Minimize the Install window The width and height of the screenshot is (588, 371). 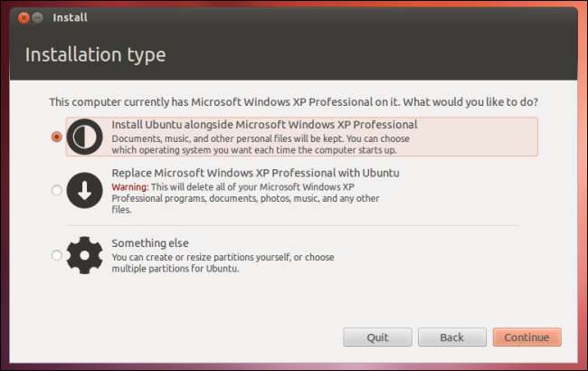37,17
